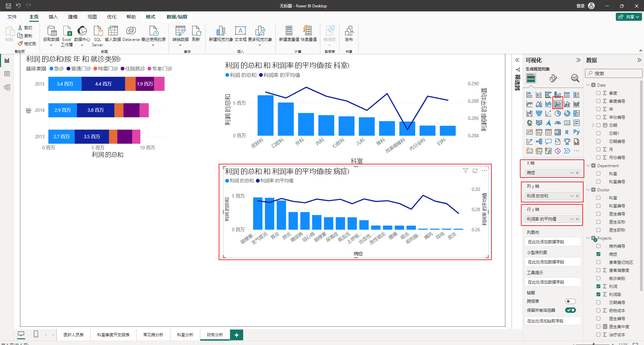644x345 pixels.
Task: Open dropdown of 利润率 的平均值 field
Action: 572,219
